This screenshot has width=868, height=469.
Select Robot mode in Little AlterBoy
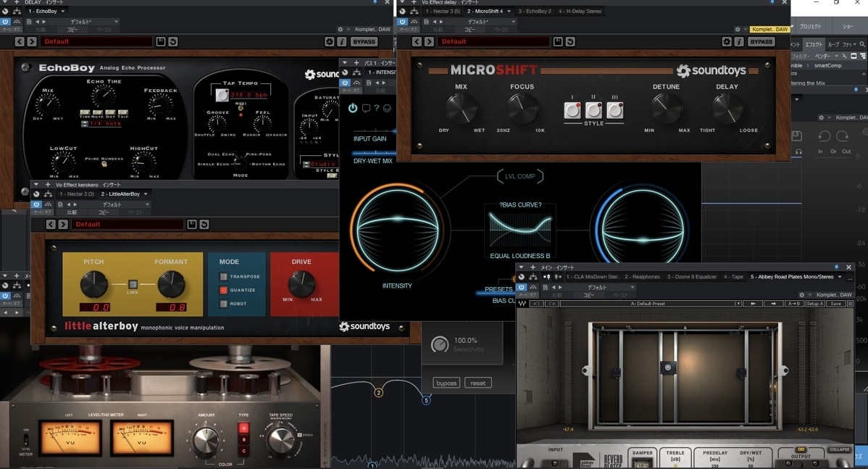(224, 304)
